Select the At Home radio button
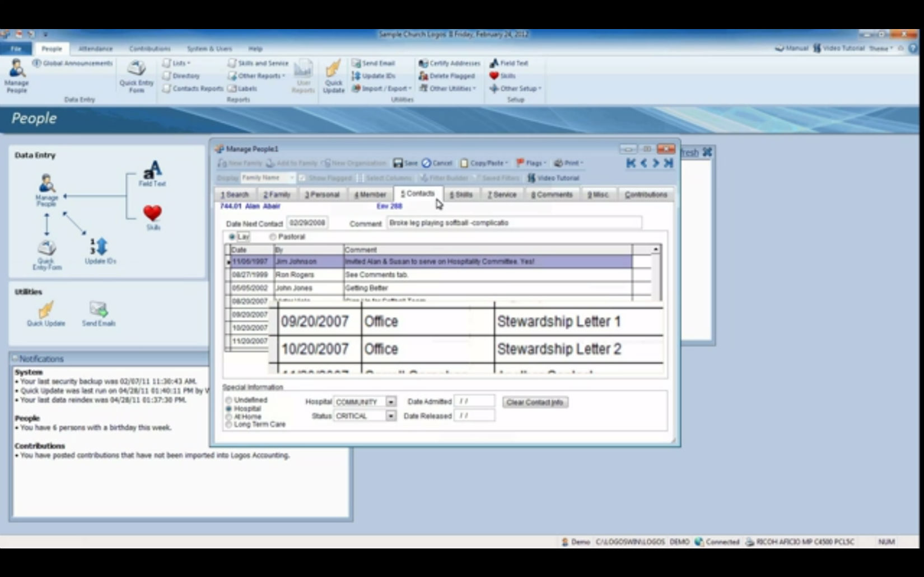This screenshot has height=577, width=924. 228,417
